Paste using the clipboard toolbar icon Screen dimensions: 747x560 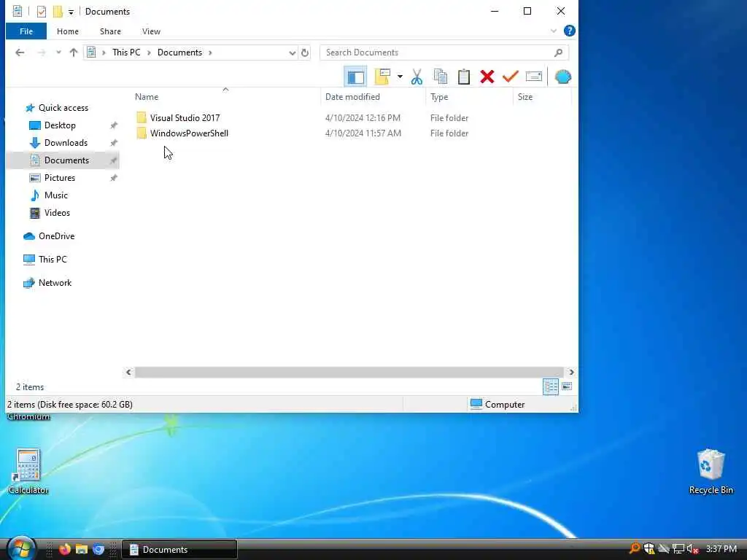click(463, 77)
